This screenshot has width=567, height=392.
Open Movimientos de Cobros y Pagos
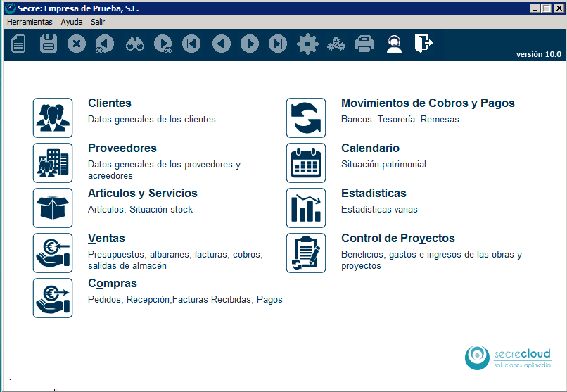point(428,103)
